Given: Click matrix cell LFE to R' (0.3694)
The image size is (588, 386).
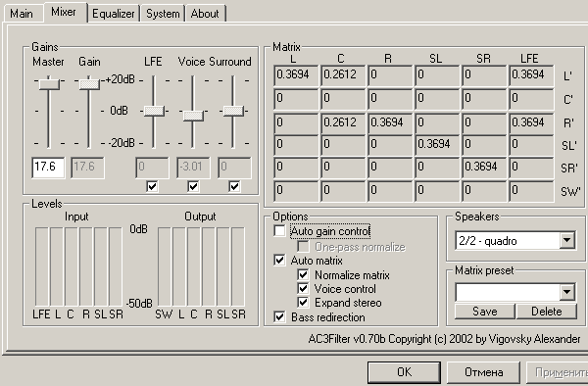Looking at the screenshot, I should pyautogui.click(x=531, y=123).
